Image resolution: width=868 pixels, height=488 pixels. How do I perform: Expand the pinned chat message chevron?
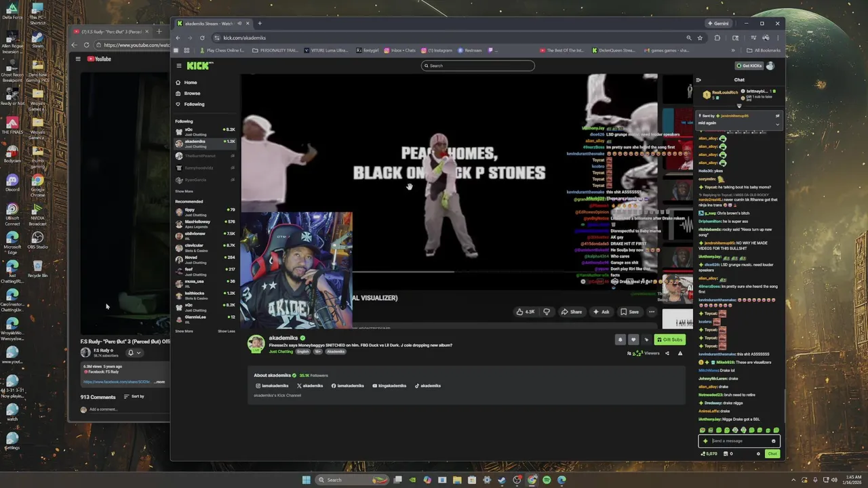pyautogui.click(x=778, y=123)
